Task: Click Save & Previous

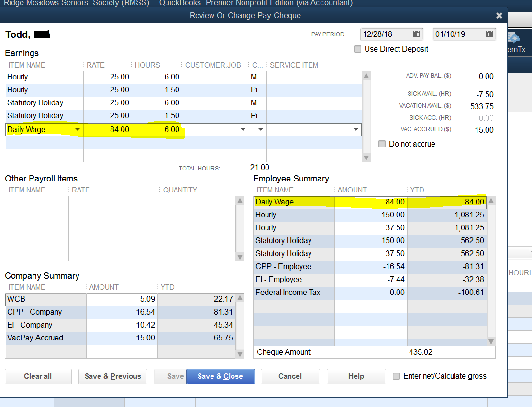Action: click(112, 376)
